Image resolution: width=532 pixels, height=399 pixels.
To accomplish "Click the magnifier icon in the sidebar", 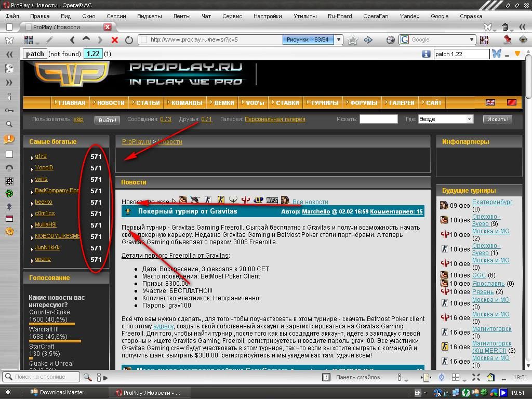I will 9,124.
